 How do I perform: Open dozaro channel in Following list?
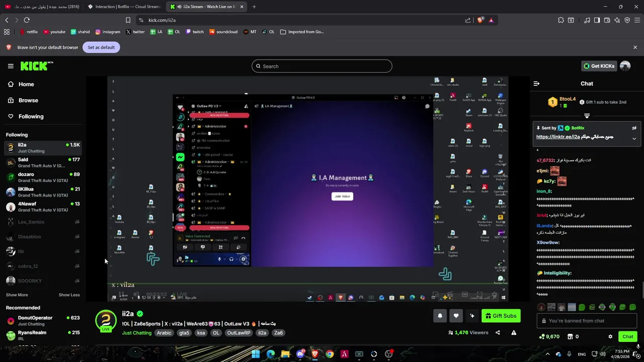point(43,177)
